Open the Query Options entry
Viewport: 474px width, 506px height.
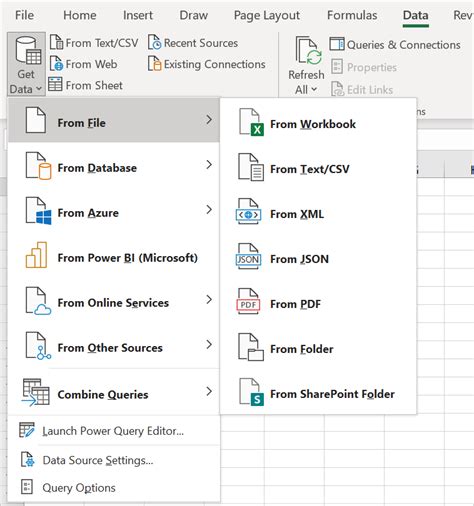pos(79,488)
